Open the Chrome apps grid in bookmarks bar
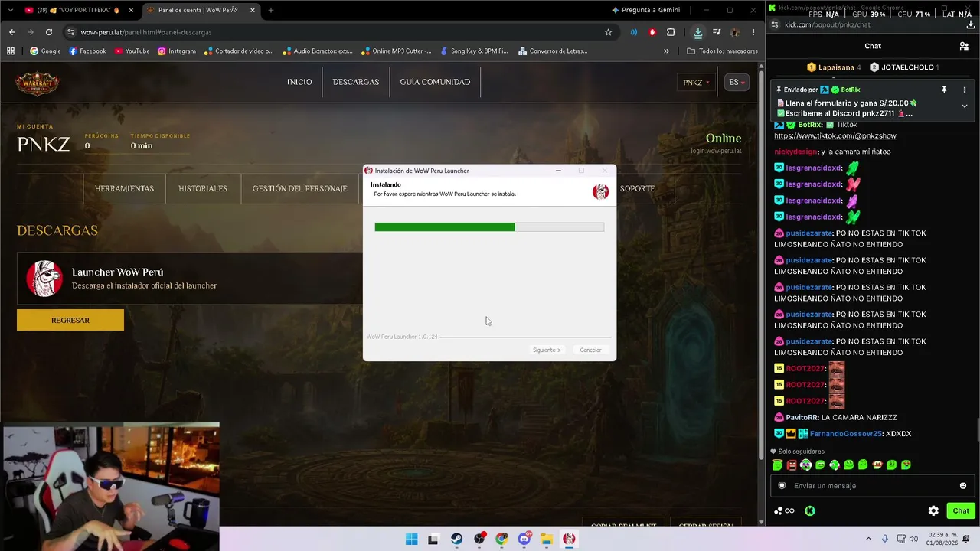The width and height of the screenshot is (980, 551). (11, 51)
